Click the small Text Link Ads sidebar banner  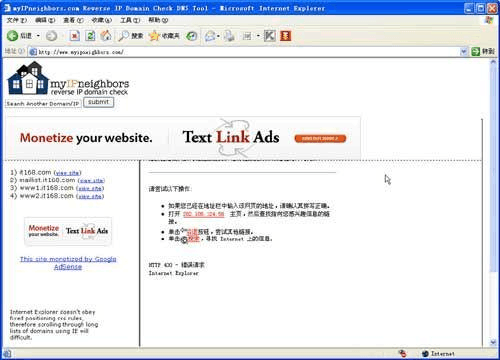click(x=68, y=231)
